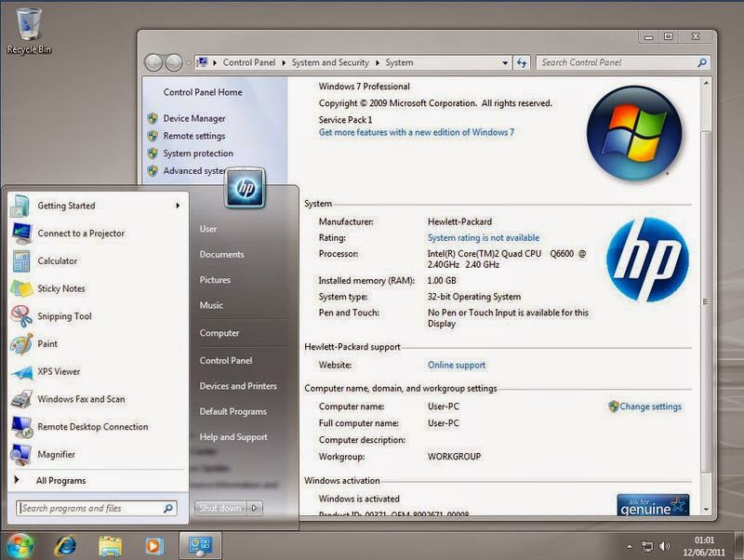
Task: Launch the Snipping Tool
Action: pos(64,316)
